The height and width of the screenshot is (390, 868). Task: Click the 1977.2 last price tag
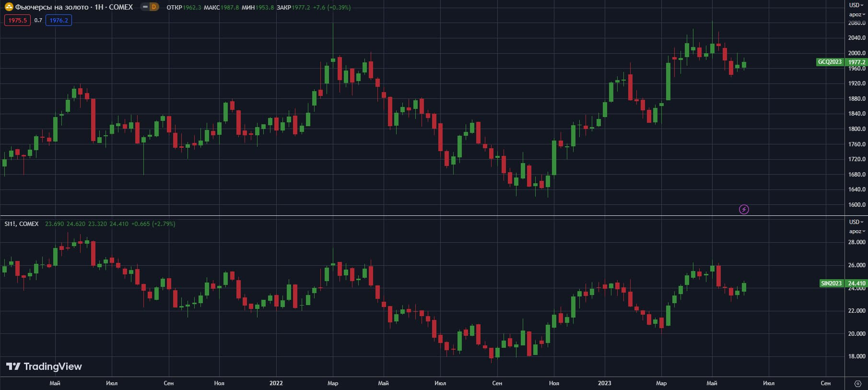click(856, 62)
